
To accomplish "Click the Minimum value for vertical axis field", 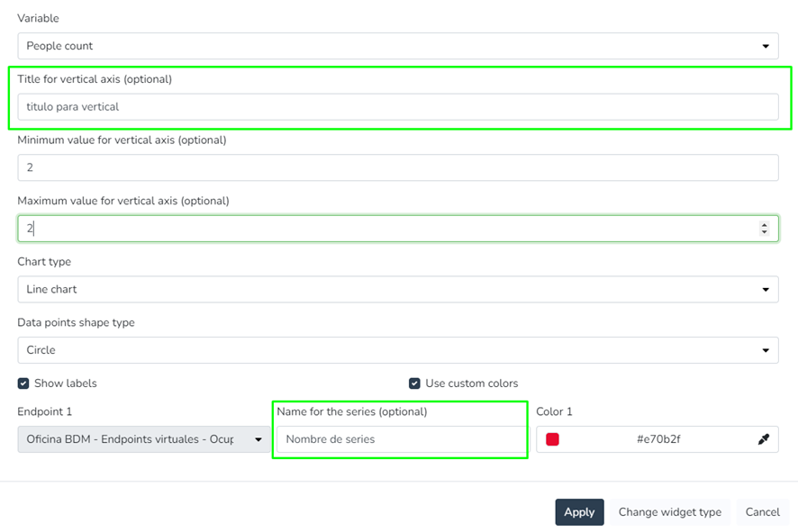I will click(x=397, y=167).
